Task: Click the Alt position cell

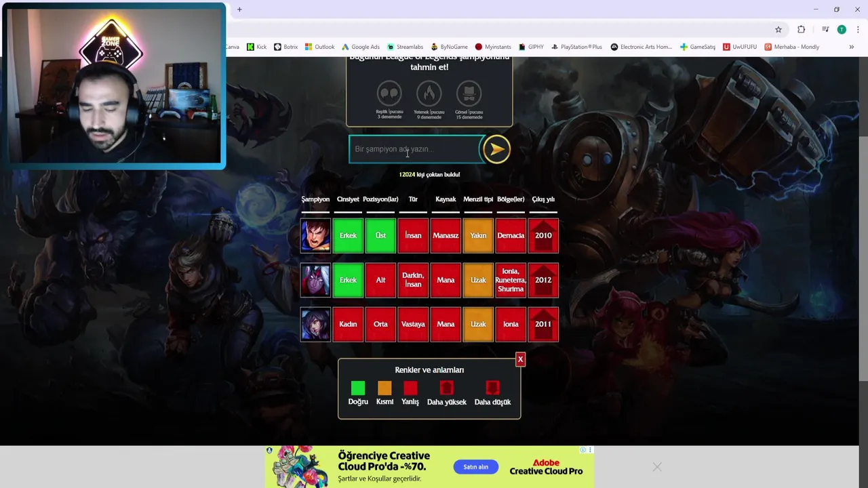Action: click(x=380, y=280)
